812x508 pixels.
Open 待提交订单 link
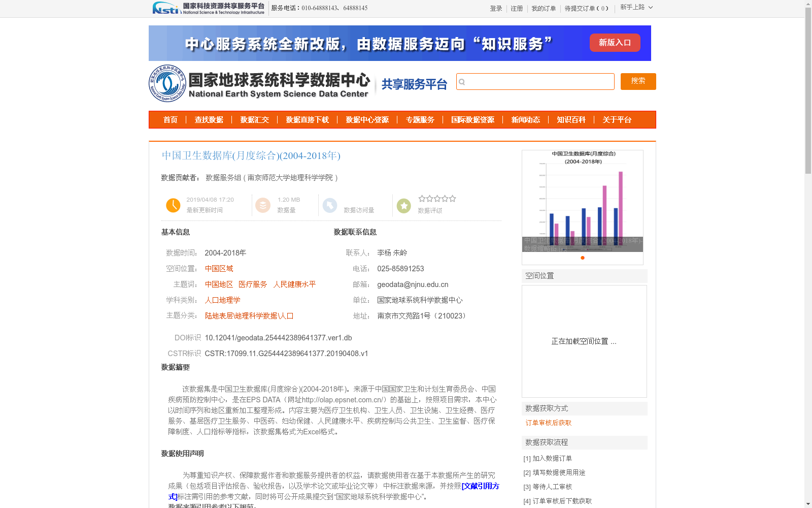tap(587, 9)
